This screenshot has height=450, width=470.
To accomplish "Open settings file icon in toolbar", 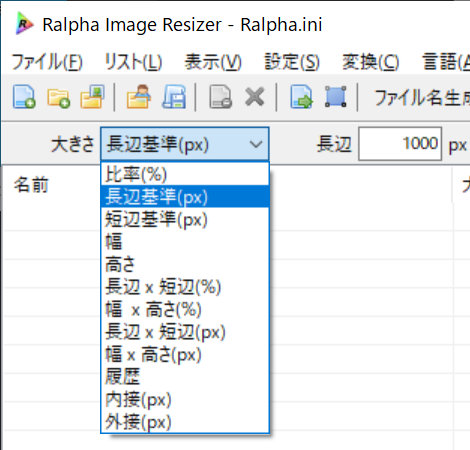I will click(139, 97).
